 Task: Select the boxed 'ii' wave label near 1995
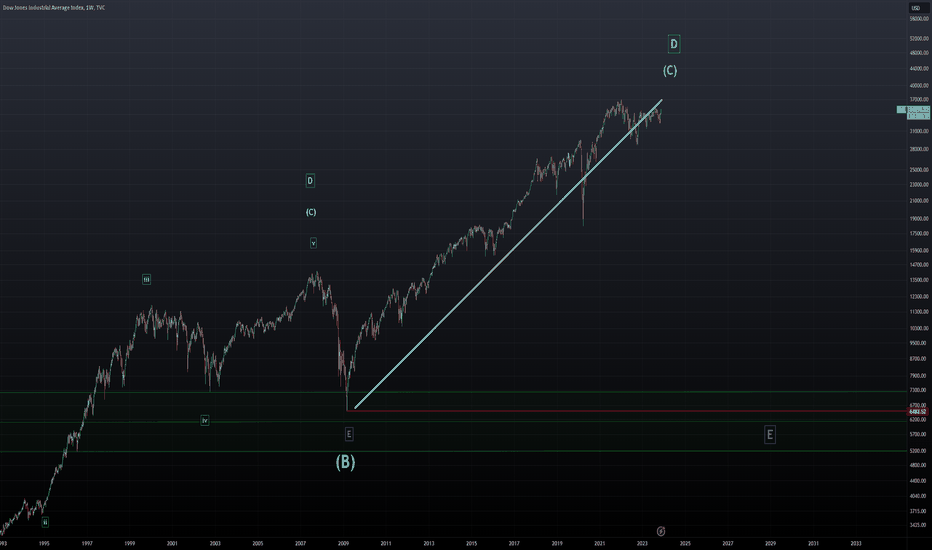coord(45,522)
